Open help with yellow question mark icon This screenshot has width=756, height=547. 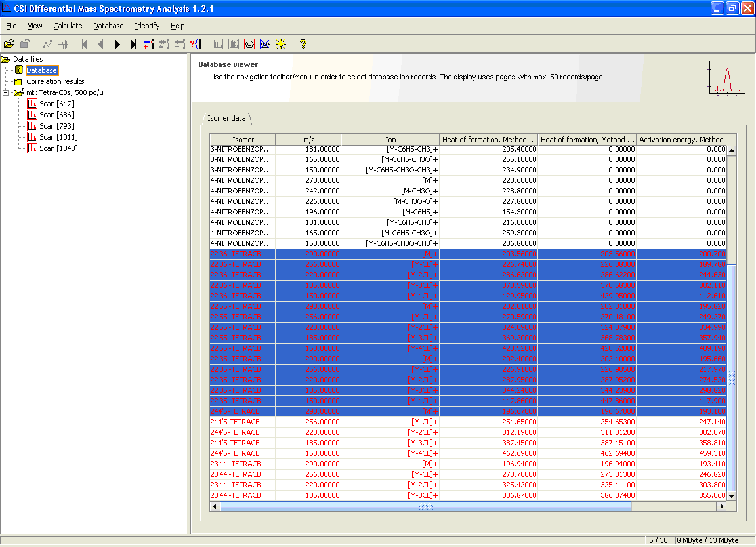coord(303,44)
